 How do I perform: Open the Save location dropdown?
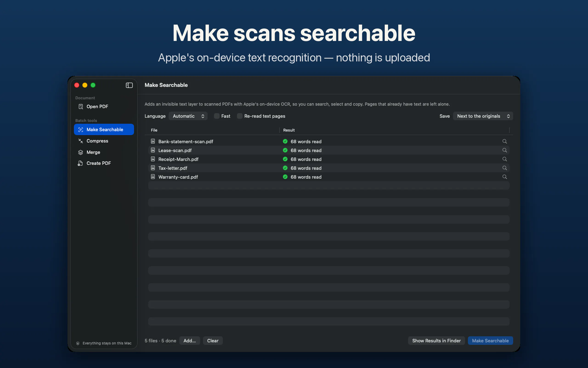[x=483, y=116]
